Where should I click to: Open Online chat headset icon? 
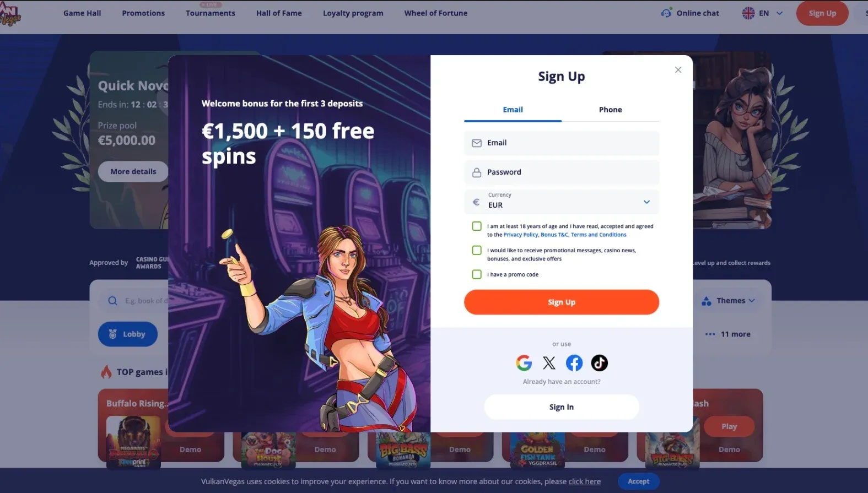click(x=666, y=13)
